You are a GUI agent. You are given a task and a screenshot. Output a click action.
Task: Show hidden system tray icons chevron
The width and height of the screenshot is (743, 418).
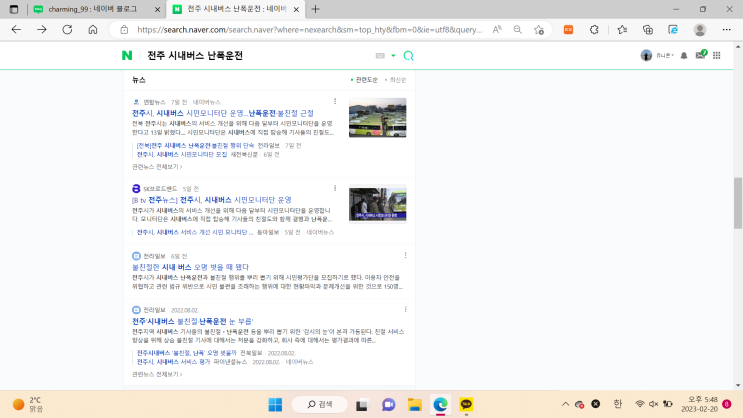click(565, 404)
